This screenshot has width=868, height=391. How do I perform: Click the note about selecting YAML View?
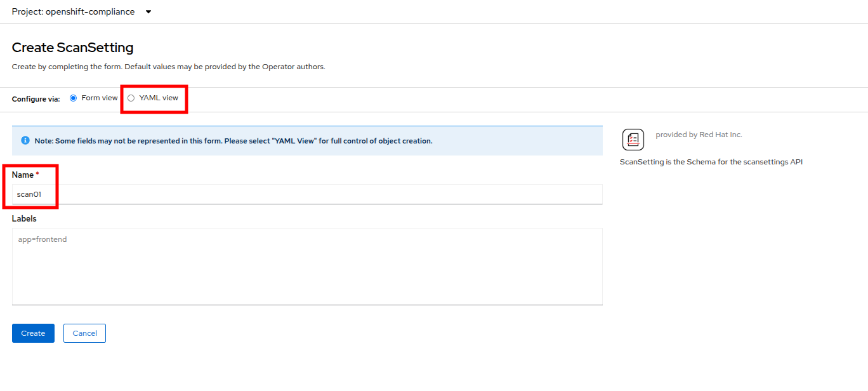233,141
